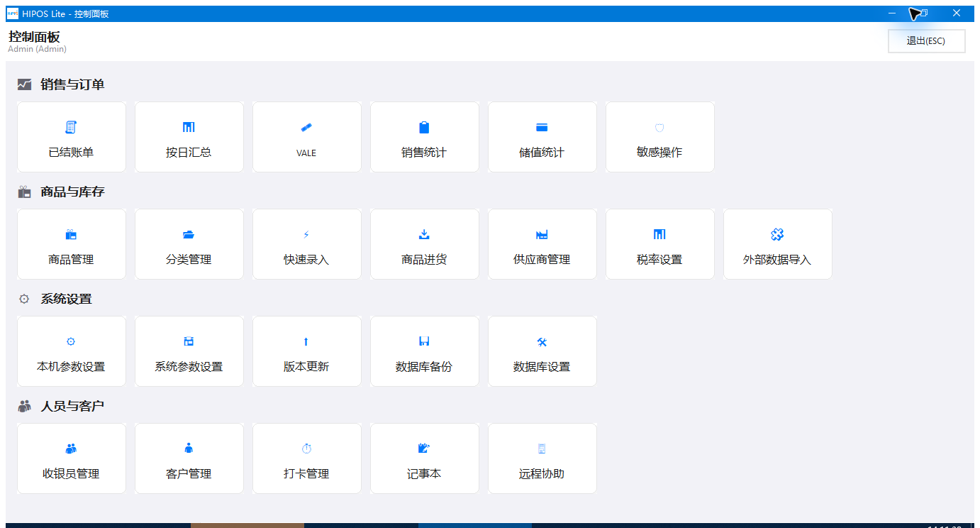Click the 商品与库存 section heading
The width and height of the screenshot is (980, 528).
(72, 192)
